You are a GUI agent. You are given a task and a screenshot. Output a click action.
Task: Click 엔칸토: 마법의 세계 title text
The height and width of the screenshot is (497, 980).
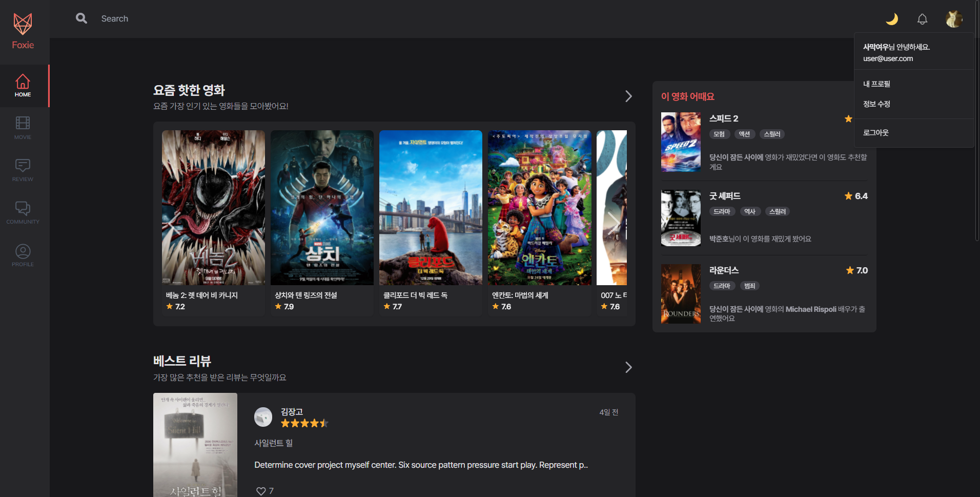tap(520, 295)
